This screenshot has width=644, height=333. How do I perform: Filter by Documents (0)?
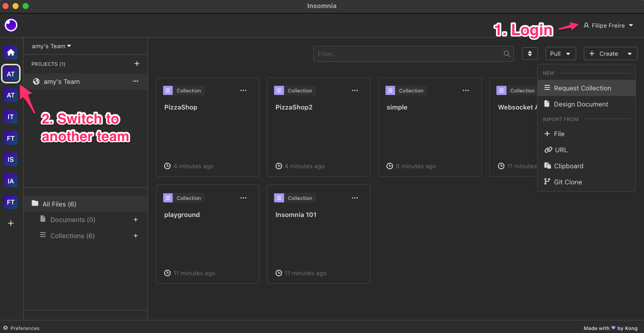pos(73,219)
